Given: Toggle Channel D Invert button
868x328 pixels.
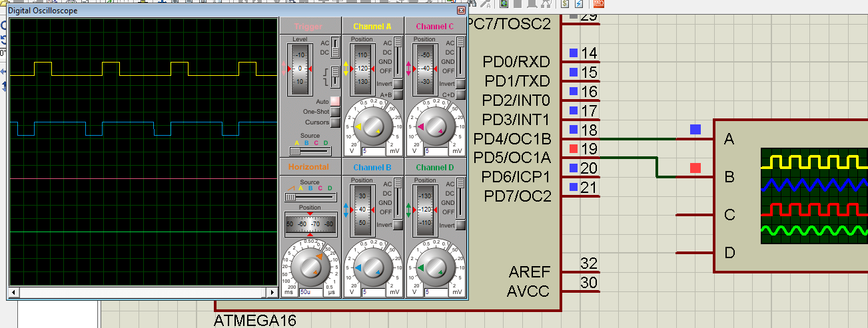Looking at the screenshot, I should tap(460, 225).
